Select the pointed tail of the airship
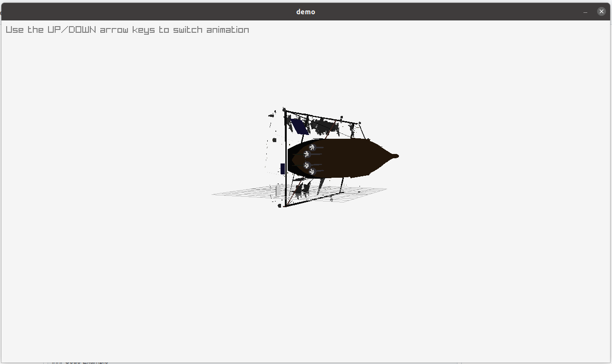612x364 pixels. pos(396,156)
